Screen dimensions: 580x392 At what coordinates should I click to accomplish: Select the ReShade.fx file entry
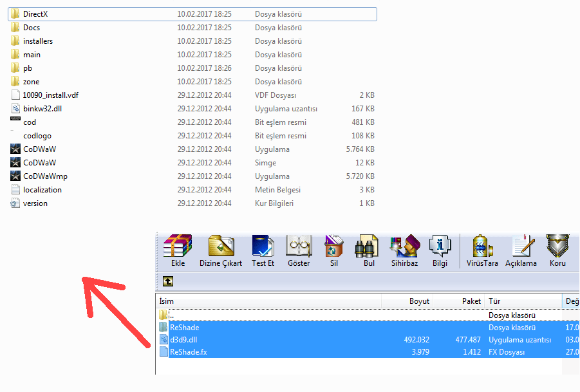188,352
